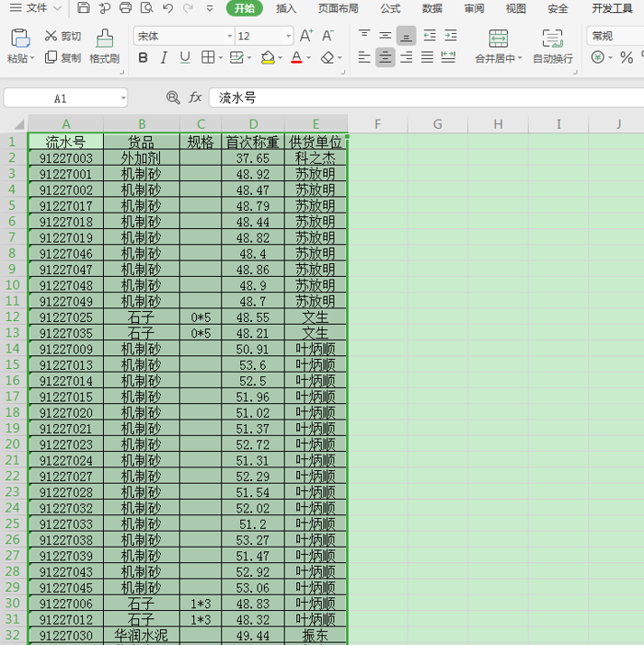Viewport: 644px width, 645px height.
Task: Expand the 文件 menu arrow
Action: 58,7
